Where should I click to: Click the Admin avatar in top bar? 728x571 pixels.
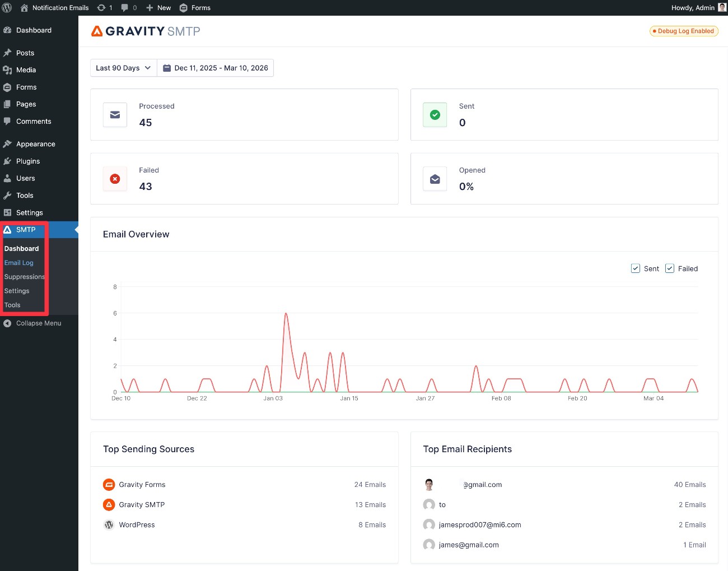(x=722, y=8)
